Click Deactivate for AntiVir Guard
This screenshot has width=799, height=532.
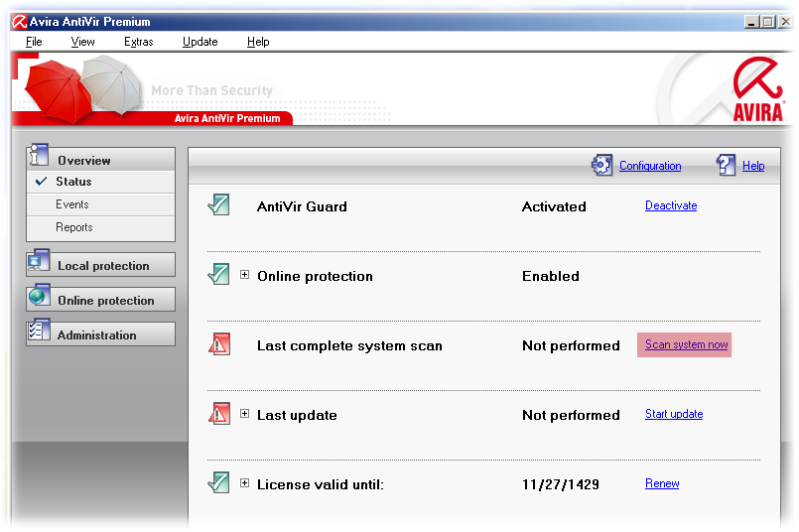(671, 205)
